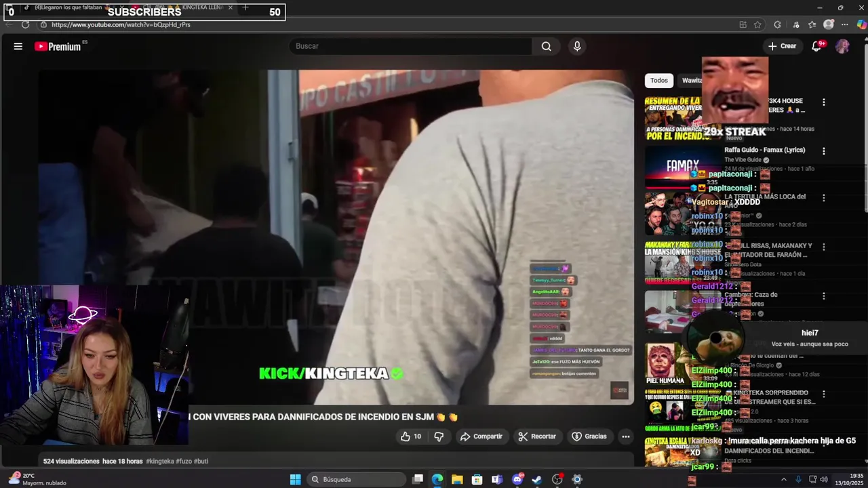Click the Recortar clip button
This screenshot has width=868, height=488.
536,436
